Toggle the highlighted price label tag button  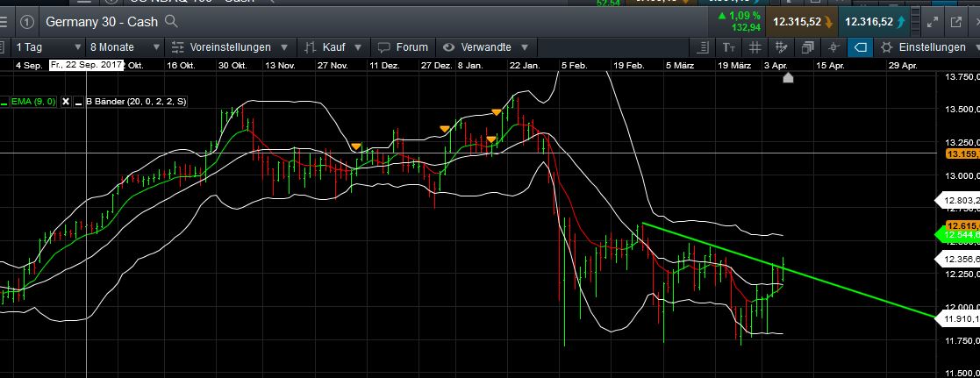point(860,46)
